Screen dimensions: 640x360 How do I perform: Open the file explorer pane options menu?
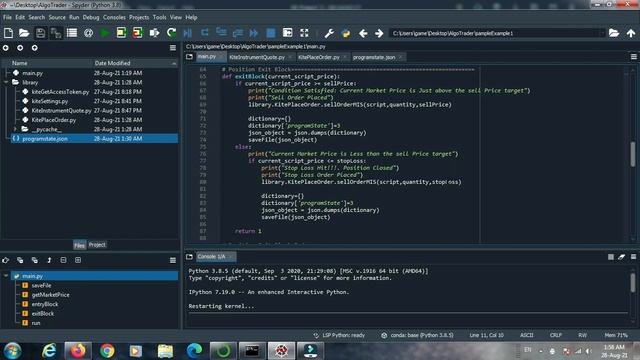click(173, 48)
